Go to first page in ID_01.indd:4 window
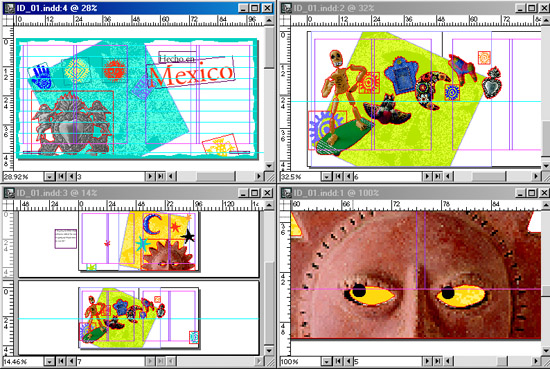The width and height of the screenshot is (550, 369). point(61,176)
